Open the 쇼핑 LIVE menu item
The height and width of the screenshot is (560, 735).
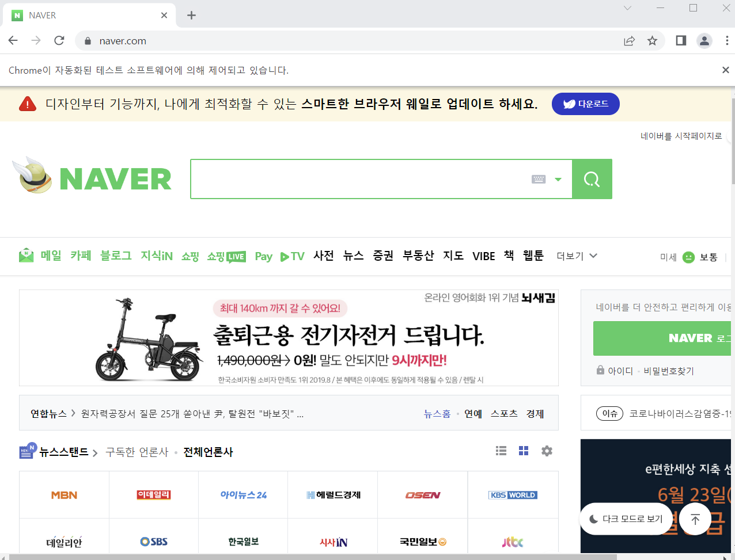coord(226,257)
